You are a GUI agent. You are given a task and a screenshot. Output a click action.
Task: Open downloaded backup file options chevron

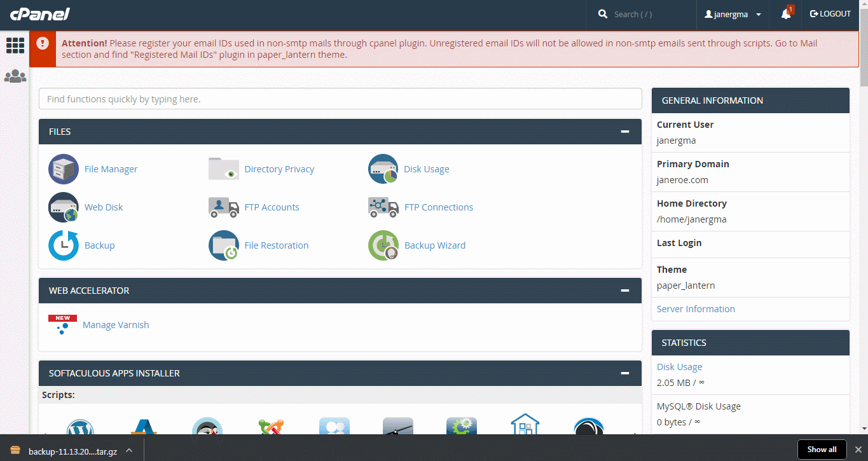coord(129,450)
